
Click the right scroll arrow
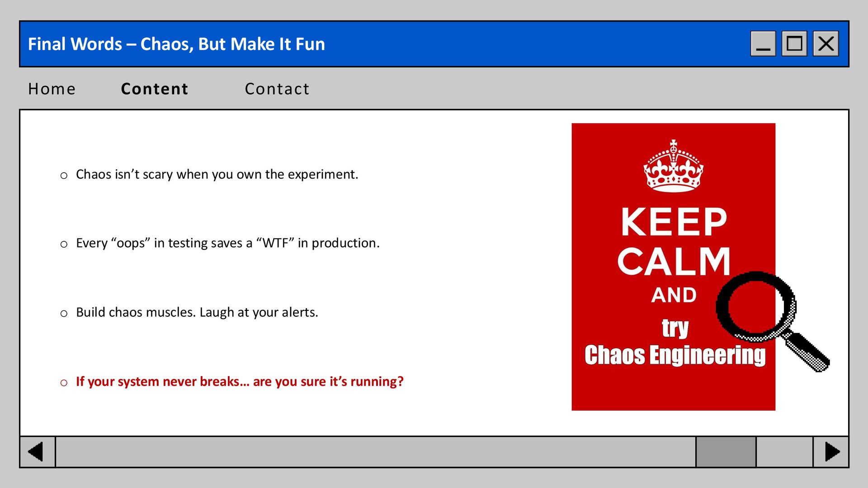pos(831,452)
